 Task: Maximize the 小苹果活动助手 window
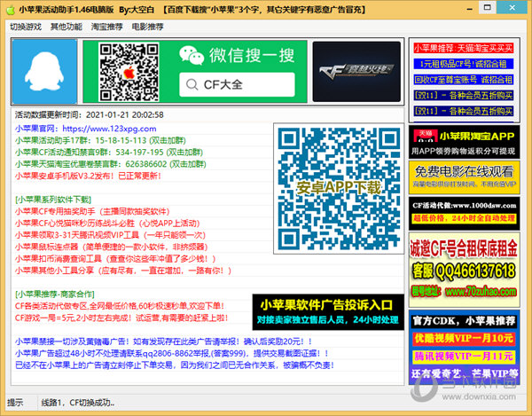487,7
